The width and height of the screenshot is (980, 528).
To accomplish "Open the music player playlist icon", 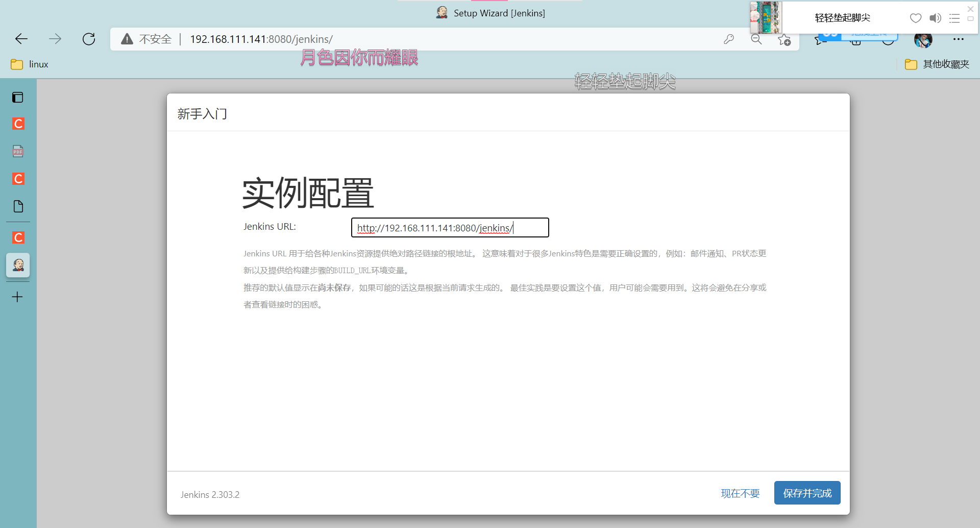I will (954, 18).
